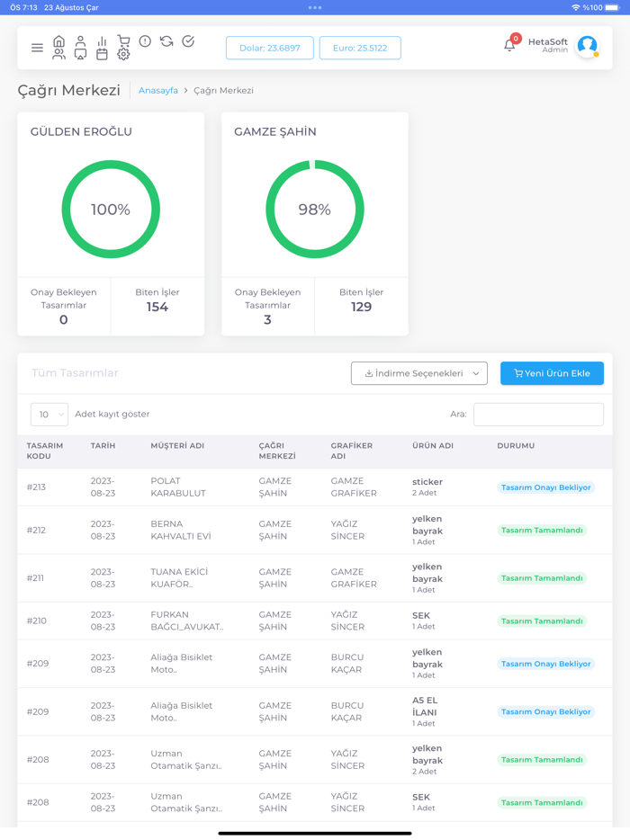Click the Tüm Tasarımlar heading
The width and height of the screenshot is (630, 840).
tap(75, 373)
